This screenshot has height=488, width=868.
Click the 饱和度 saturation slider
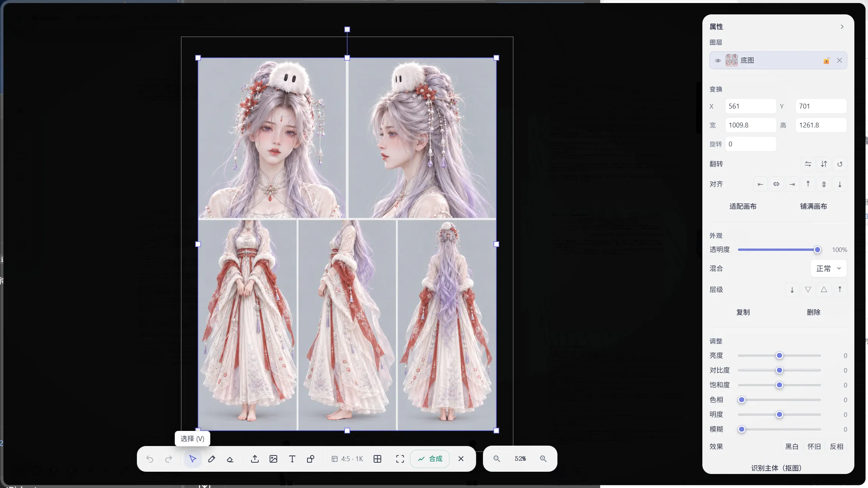point(779,385)
